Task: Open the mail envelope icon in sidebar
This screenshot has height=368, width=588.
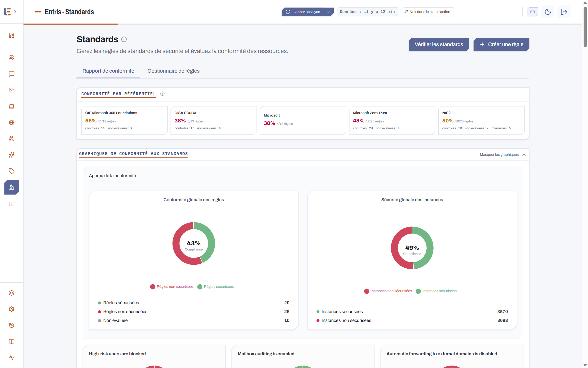Action: pos(12,90)
